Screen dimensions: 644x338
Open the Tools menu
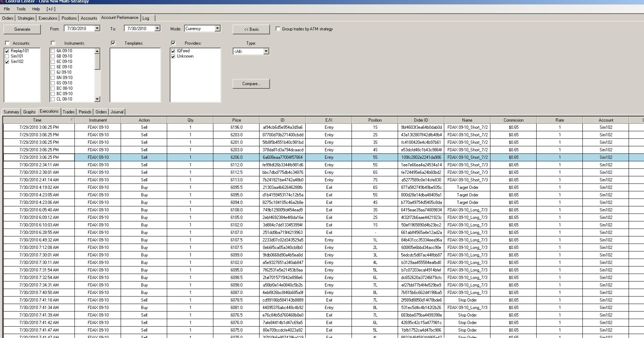(x=21, y=9)
